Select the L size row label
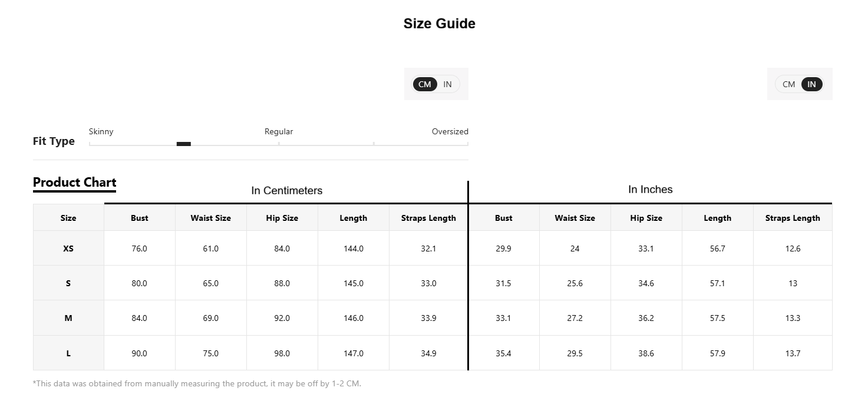The width and height of the screenshot is (868, 414). (x=68, y=353)
